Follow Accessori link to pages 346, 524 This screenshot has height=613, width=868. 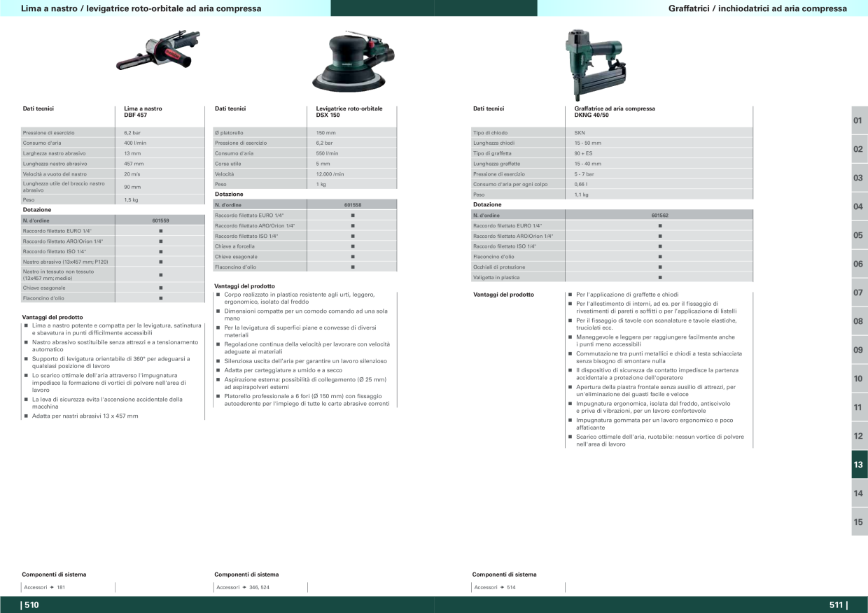click(x=243, y=587)
